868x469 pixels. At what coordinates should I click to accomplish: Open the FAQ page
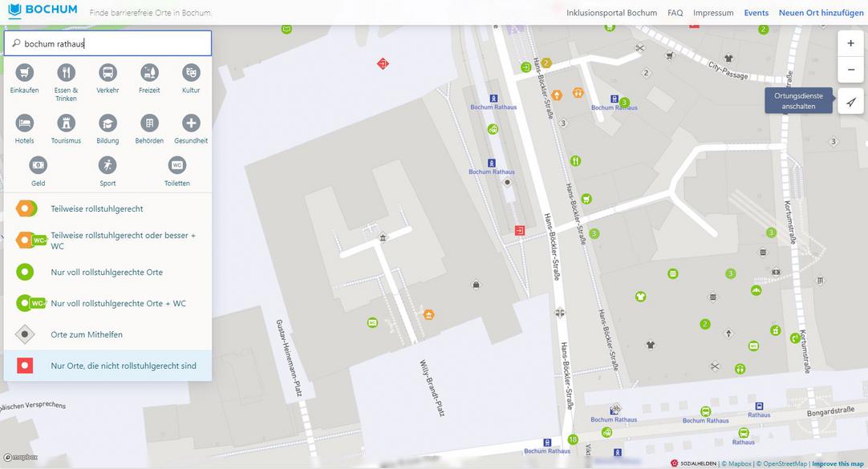click(675, 13)
